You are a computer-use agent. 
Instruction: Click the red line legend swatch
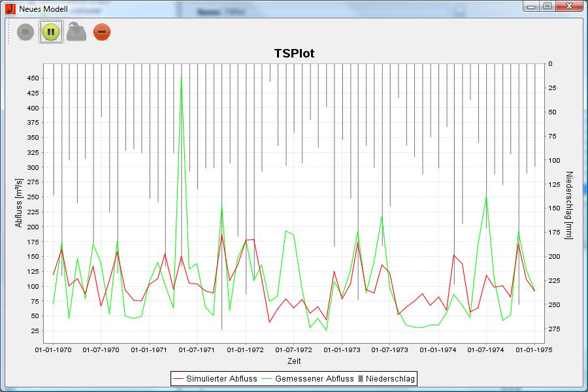(x=178, y=378)
